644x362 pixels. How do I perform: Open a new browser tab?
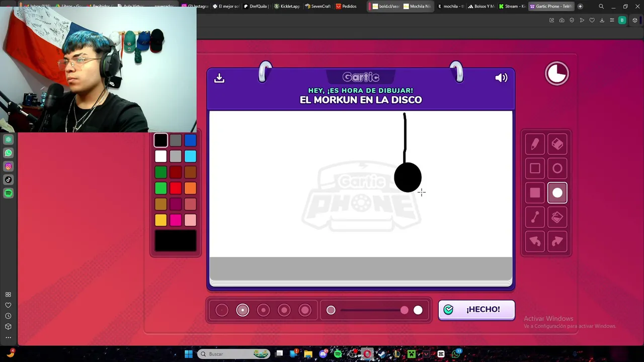click(x=580, y=7)
